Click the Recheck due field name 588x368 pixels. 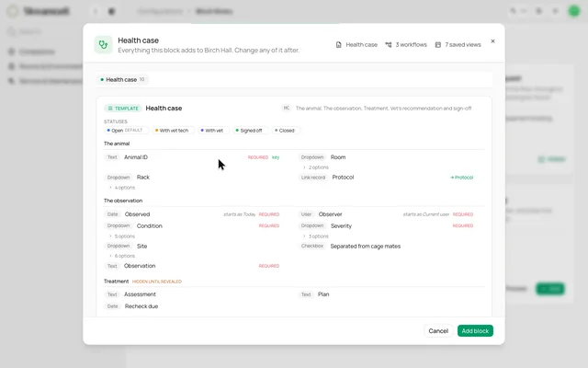[141, 306]
